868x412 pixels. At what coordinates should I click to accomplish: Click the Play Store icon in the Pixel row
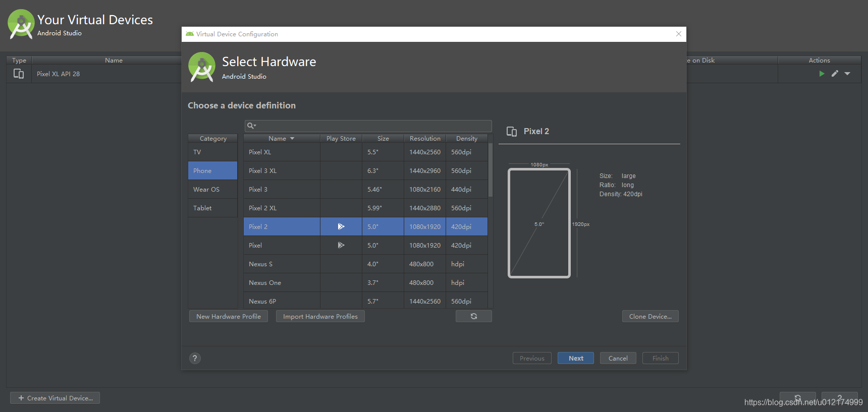tap(341, 245)
